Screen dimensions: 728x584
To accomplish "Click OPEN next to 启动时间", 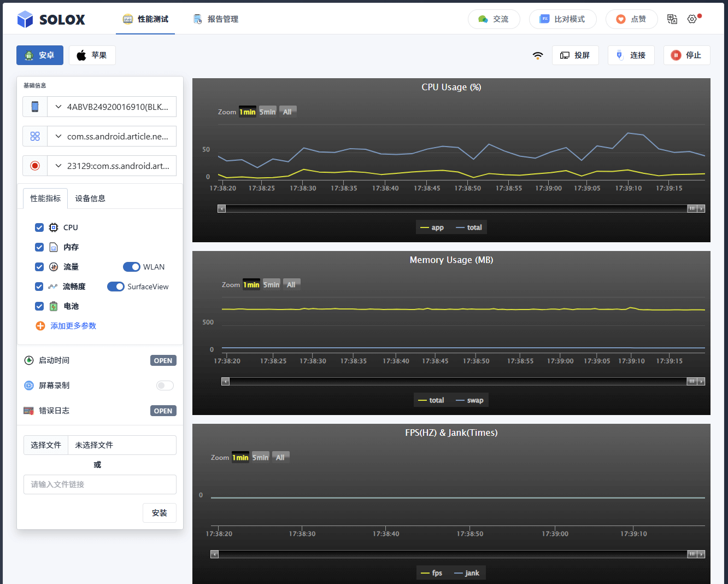I will [x=163, y=360].
